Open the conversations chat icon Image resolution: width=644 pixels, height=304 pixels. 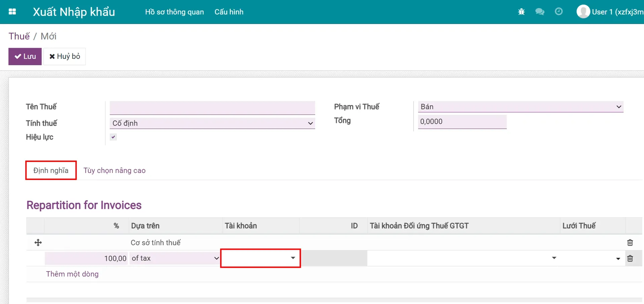tap(540, 12)
